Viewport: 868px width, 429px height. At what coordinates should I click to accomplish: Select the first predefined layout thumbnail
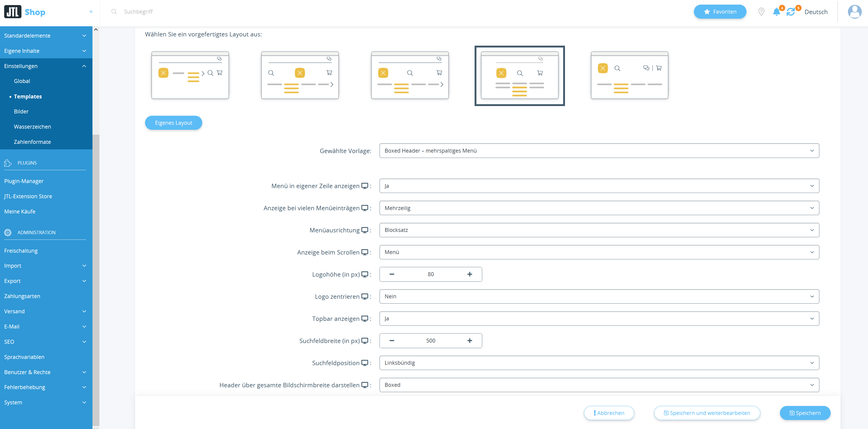pyautogui.click(x=190, y=75)
